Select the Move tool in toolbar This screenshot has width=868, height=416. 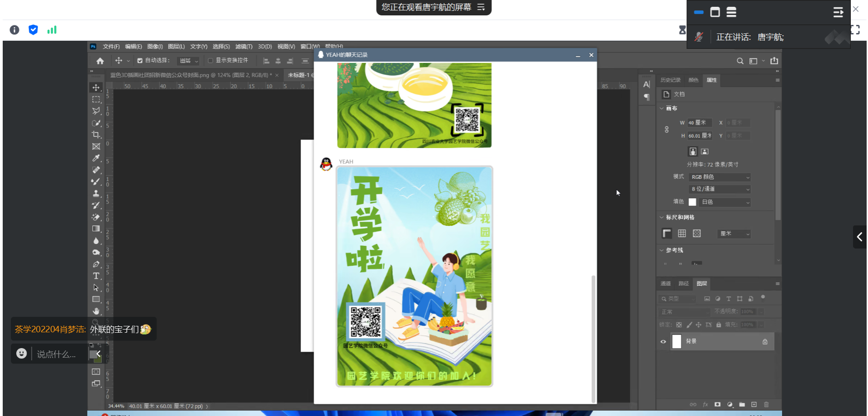click(96, 87)
